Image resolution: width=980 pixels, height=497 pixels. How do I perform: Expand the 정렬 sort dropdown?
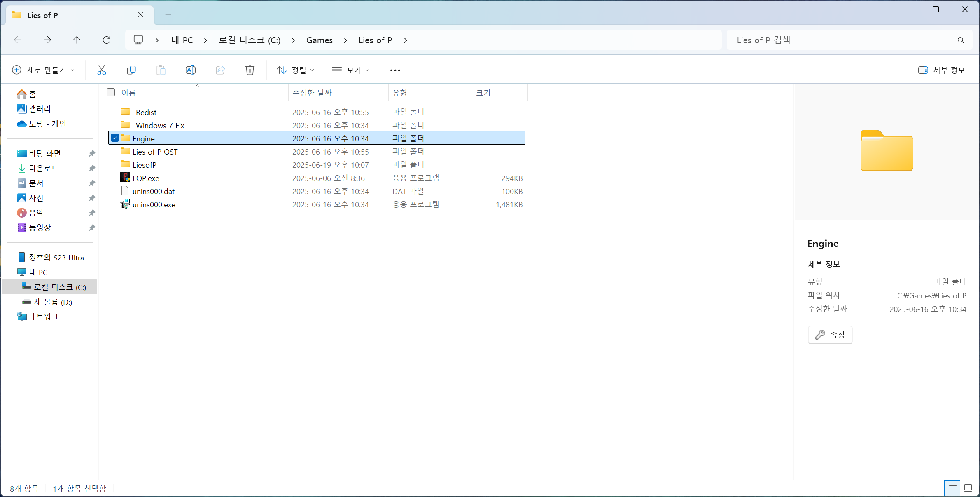[x=295, y=70]
